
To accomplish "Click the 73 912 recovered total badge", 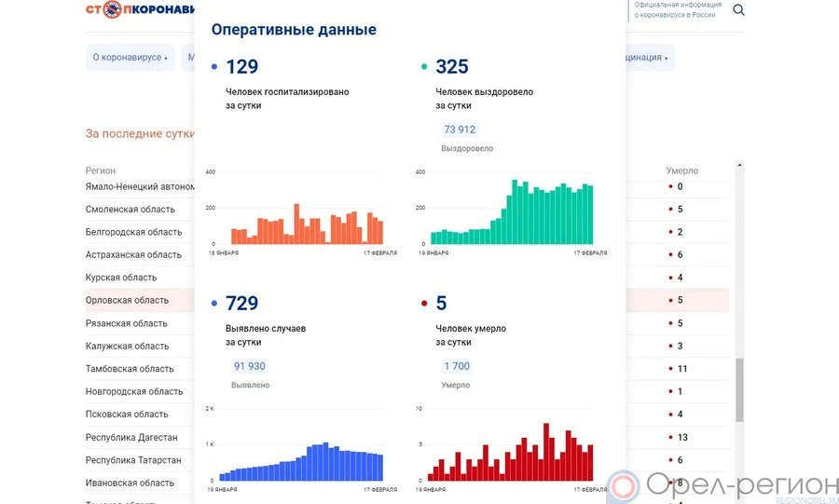I will point(460,129).
